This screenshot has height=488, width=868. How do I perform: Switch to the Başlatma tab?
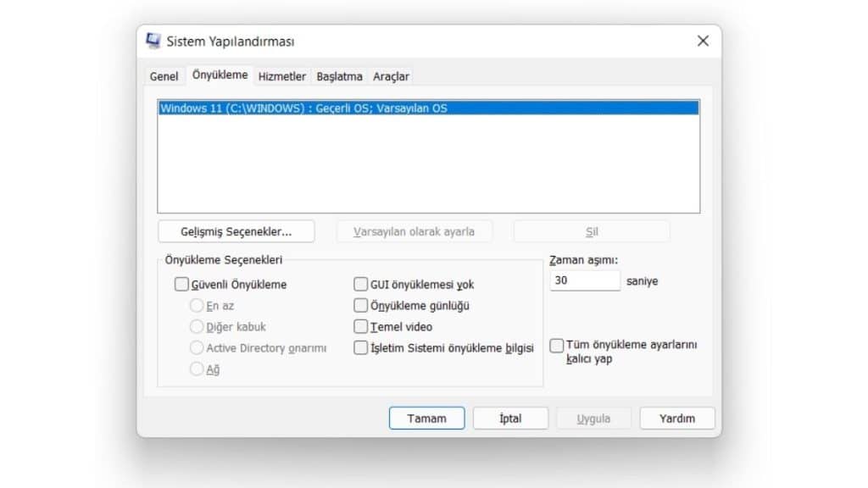[339, 75]
